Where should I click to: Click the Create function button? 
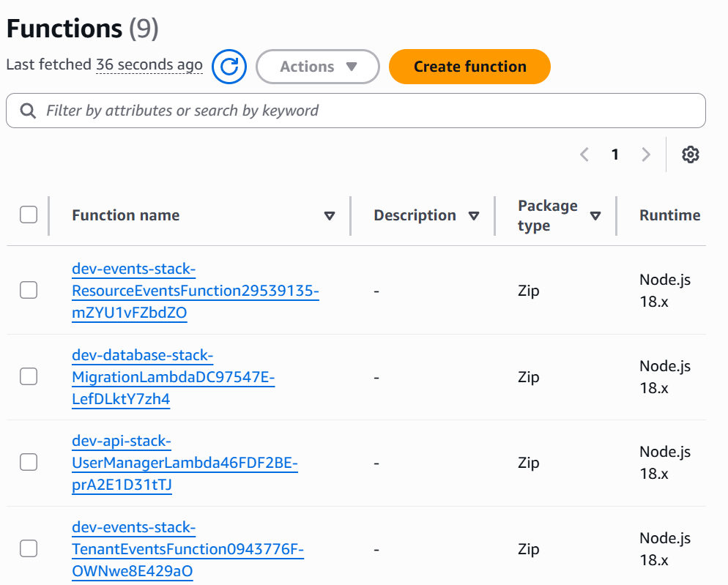[470, 67]
